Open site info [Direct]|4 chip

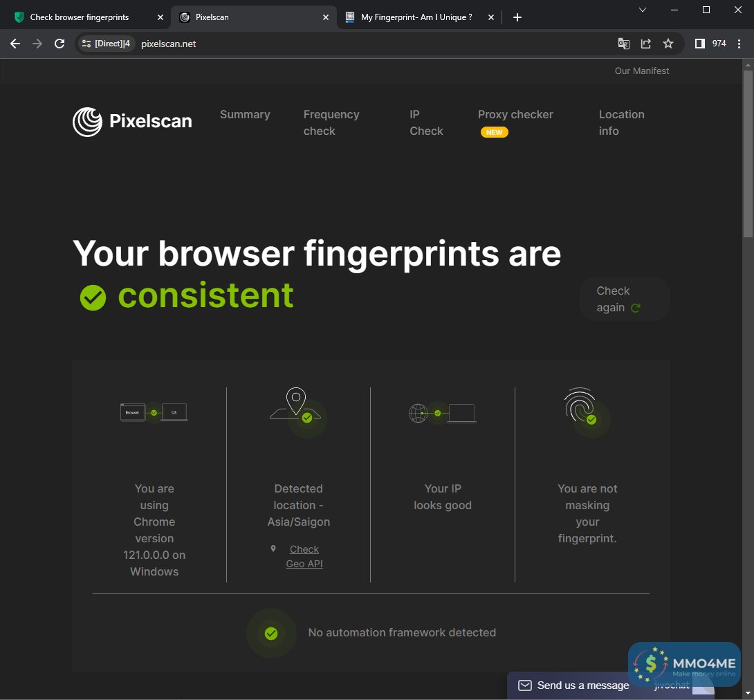(x=106, y=44)
